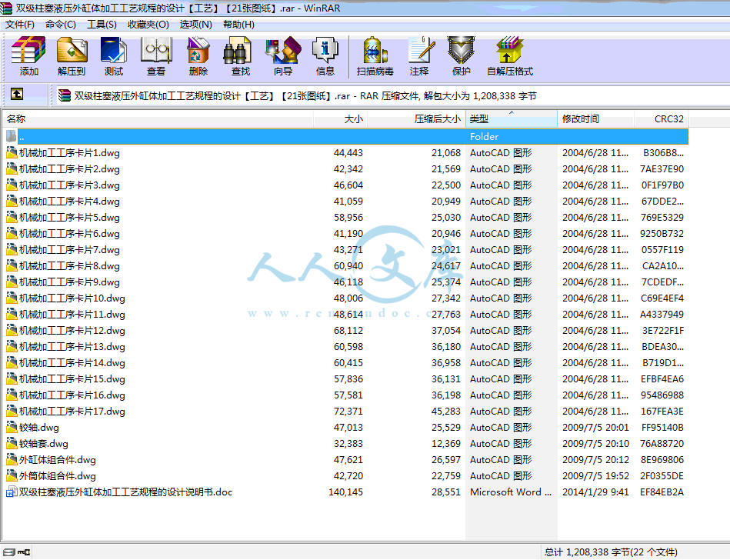Click the archive path address field
Image resolution: width=730 pixels, height=560 pixels.
coord(392,96)
